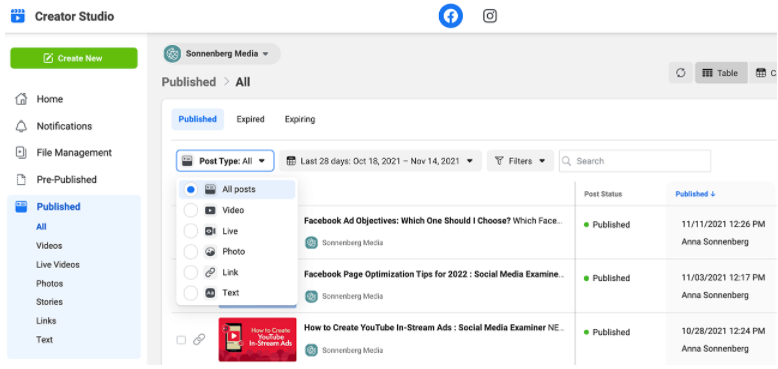Screen dimensions: 778x369
Task: Switch to the Instagram platform icon
Action: (490, 16)
